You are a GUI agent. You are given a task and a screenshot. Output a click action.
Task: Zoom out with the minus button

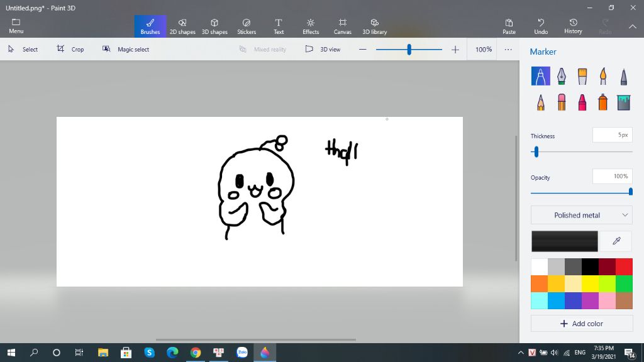coord(362,49)
